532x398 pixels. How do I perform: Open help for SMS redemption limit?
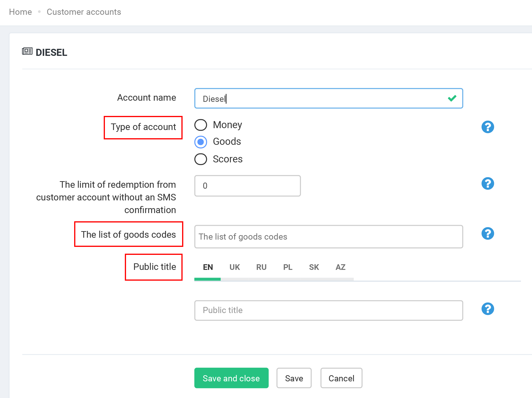(x=487, y=184)
